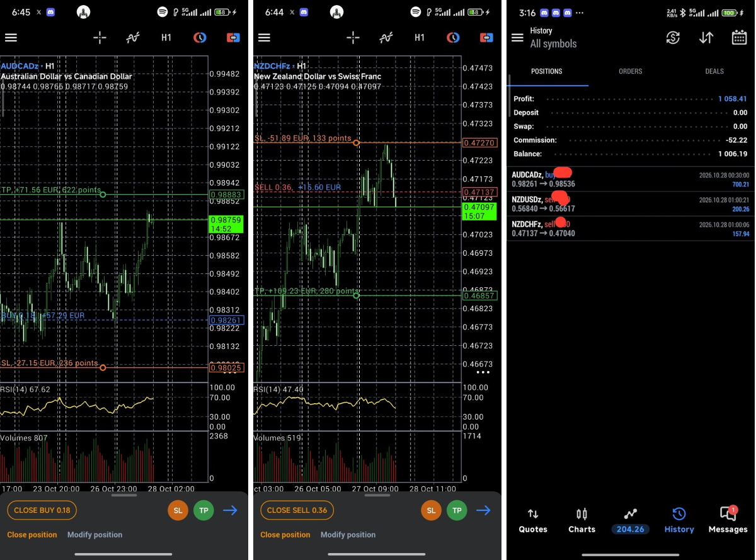This screenshot has width=756, height=560.
Task: Open the hamburger menu on the AUDCADz chart
Action: [11, 38]
